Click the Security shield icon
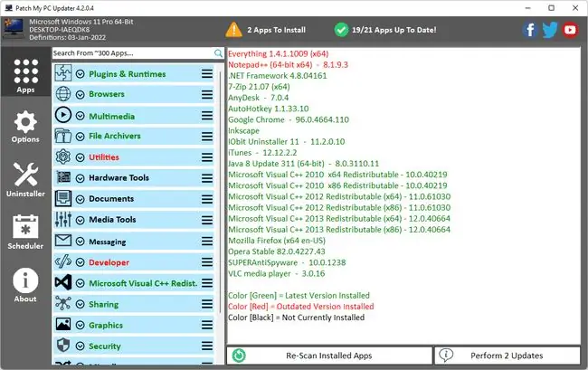Screen dimensions: 588x370 63,346
